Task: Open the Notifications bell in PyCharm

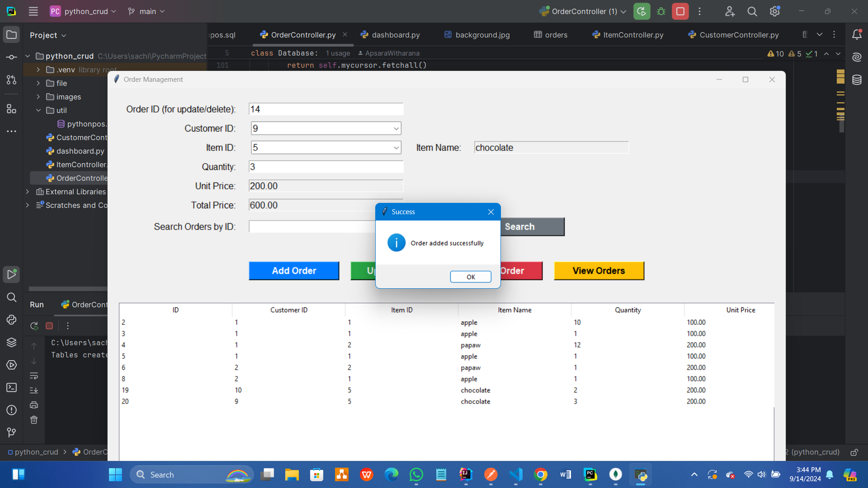Action: click(857, 35)
